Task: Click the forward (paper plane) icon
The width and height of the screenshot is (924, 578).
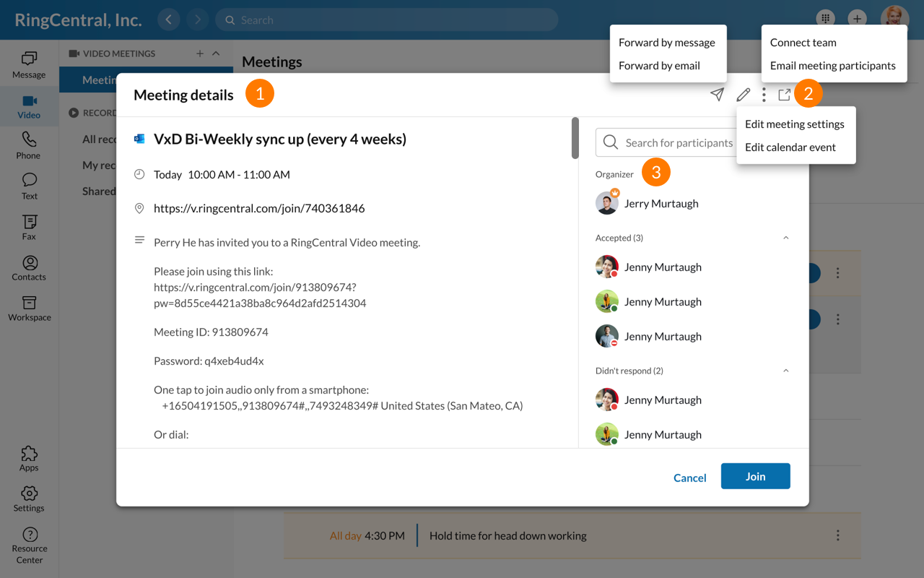Action: coord(717,95)
